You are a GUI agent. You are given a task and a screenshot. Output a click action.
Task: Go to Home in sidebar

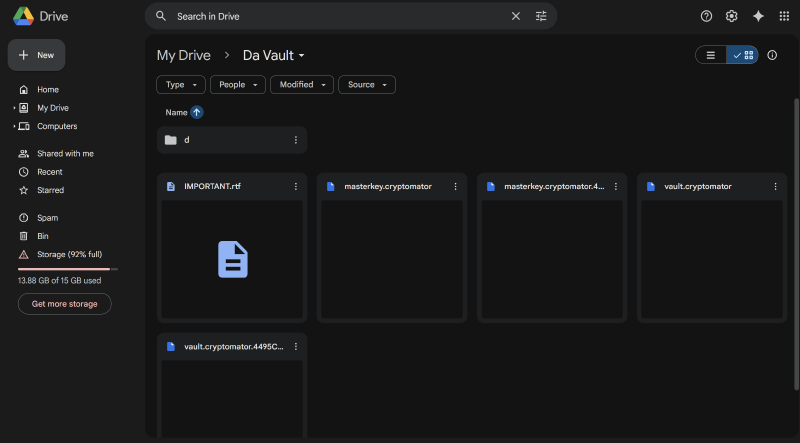click(x=48, y=90)
